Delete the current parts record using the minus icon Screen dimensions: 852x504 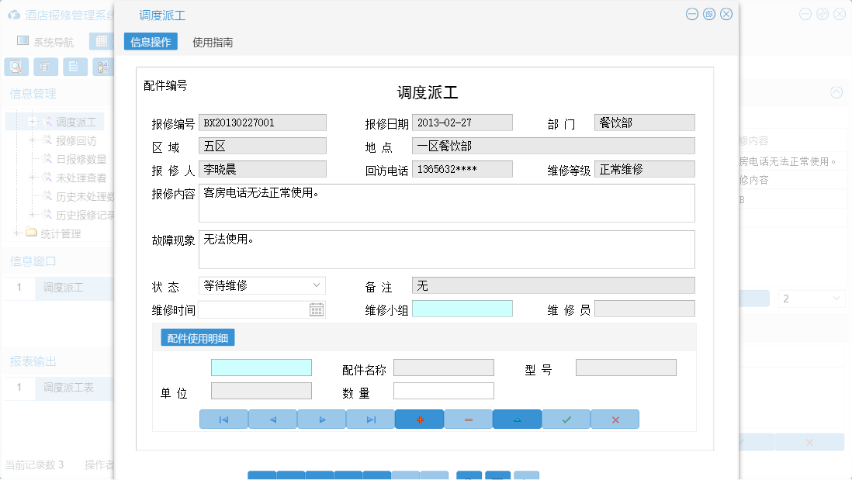[468, 419]
